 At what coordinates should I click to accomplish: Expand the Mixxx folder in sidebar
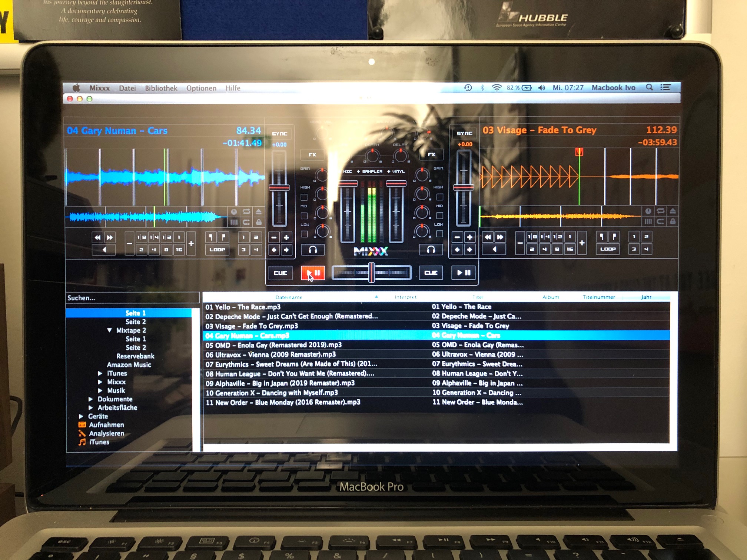point(100,382)
